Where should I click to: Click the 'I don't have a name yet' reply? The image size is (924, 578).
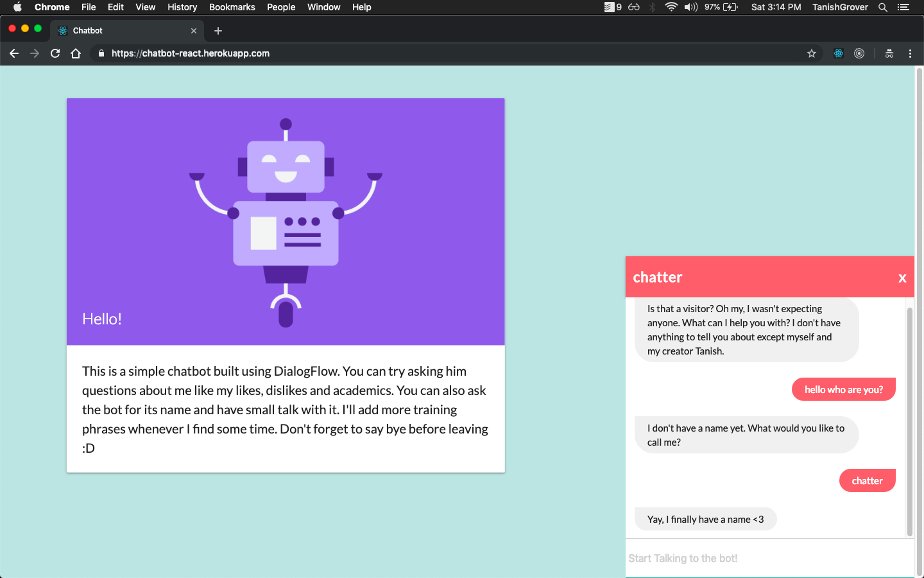[x=746, y=435]
